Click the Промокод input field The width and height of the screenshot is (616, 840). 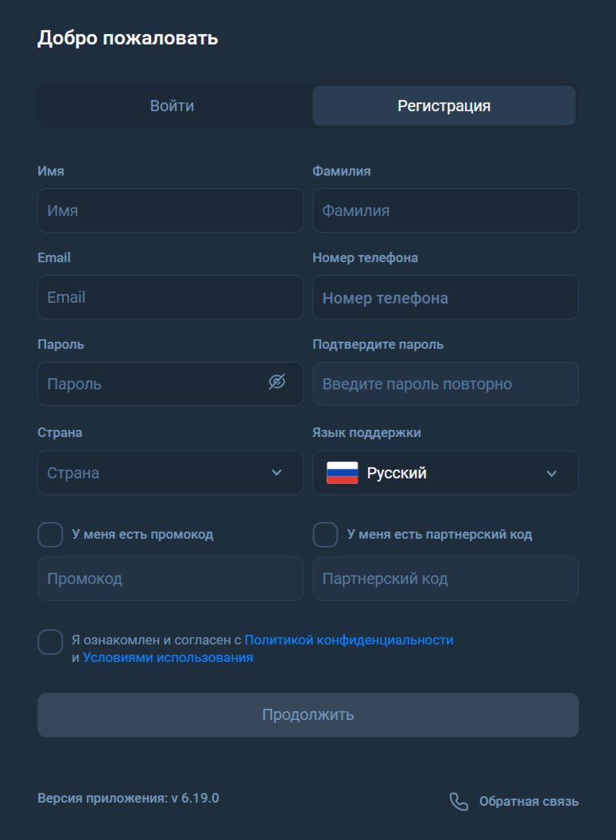coord(170,578)
